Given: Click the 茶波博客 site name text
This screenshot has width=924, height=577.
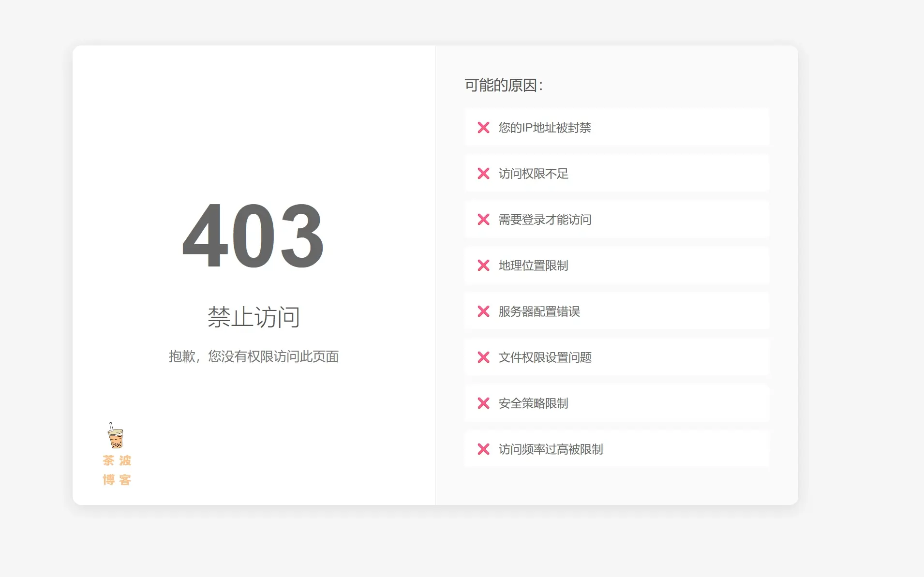Looking at the screenshot, I should click(116, 470).
